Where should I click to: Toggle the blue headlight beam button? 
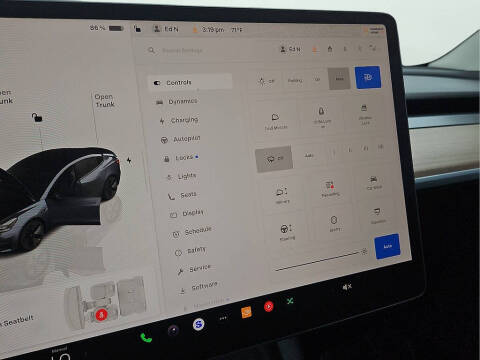pyautogui.click(x=368, y=77)
